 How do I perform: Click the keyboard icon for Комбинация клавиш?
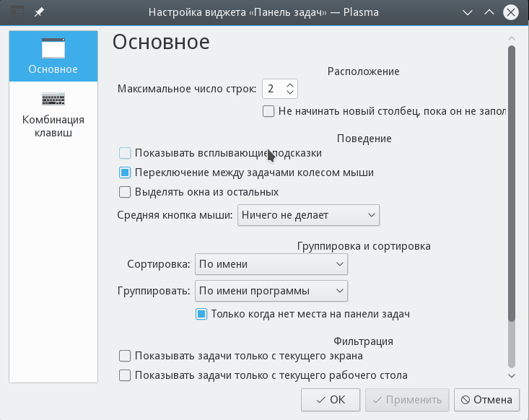pyautogui.click(x=53, y=99)
